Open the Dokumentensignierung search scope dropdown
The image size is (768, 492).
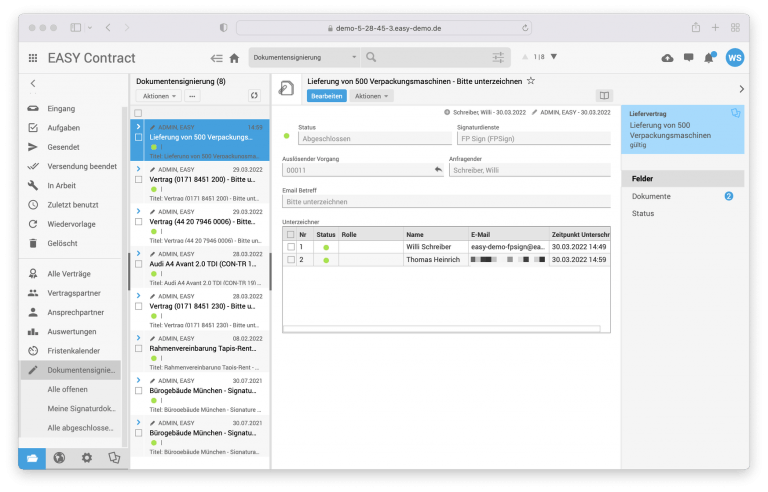pyautogui.click(x=303, y=58)
